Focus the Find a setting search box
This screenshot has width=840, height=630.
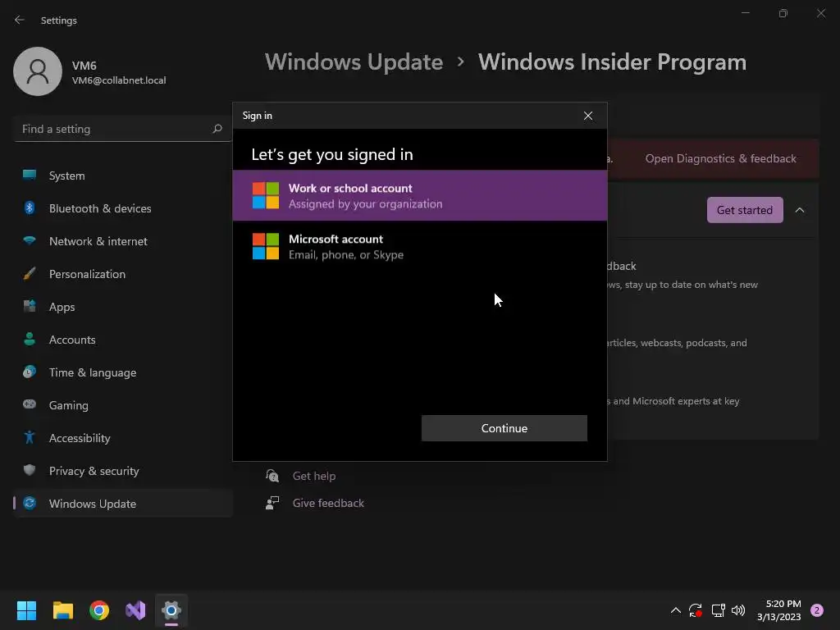122,129
